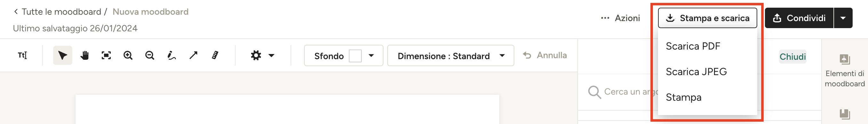Click the Condividi share button

click(x=799, y=18)
